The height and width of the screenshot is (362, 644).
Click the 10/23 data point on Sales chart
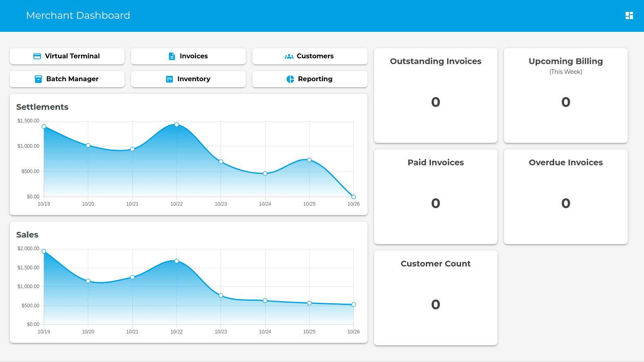pyautogui.click(x=221, y=295)
